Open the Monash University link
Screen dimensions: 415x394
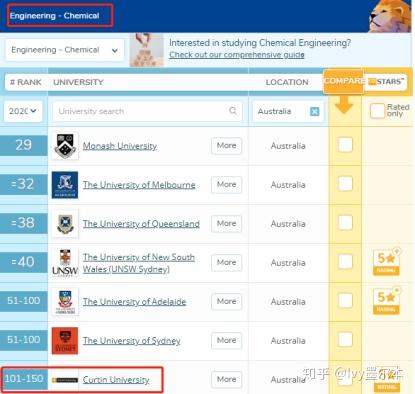(120, 146)
